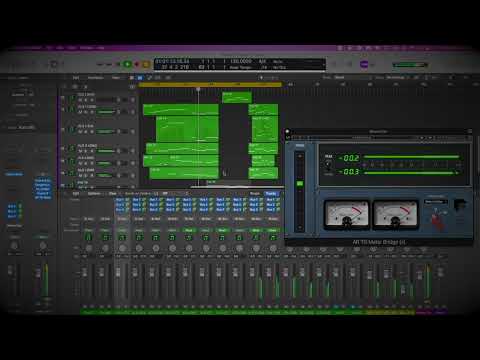
Task: Click the tempo value 130.0000 in LCD
Action: pos(241,62)
